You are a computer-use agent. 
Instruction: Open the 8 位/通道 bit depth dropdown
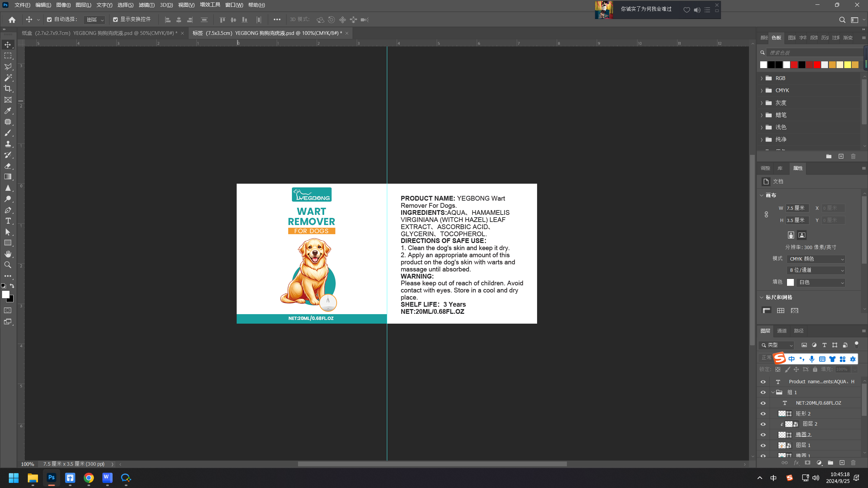click(x=816, y=270)
